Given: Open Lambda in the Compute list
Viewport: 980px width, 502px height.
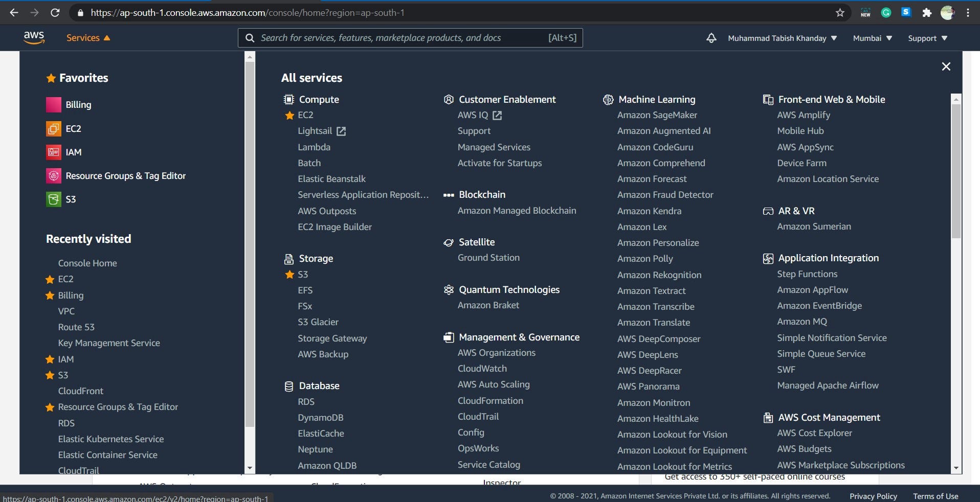Looking at the screenshot, I should pyautogui.click(x=314, y=147).
